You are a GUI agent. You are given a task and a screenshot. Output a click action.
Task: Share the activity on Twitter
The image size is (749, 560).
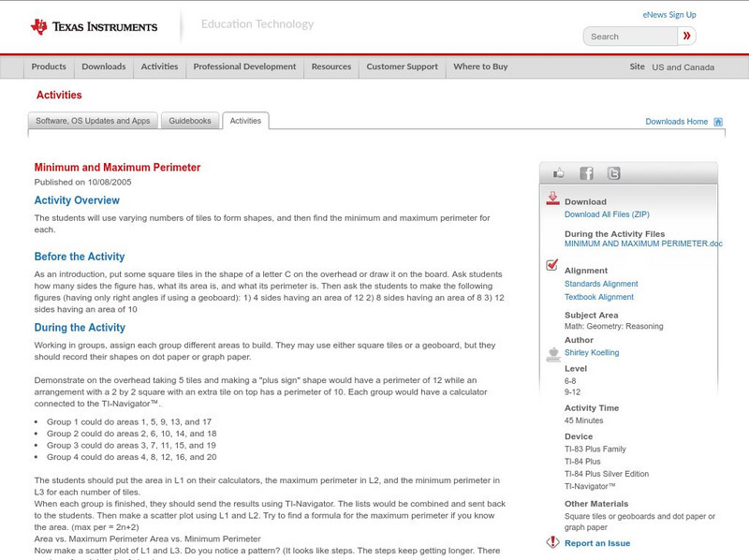tap(613, 172)
